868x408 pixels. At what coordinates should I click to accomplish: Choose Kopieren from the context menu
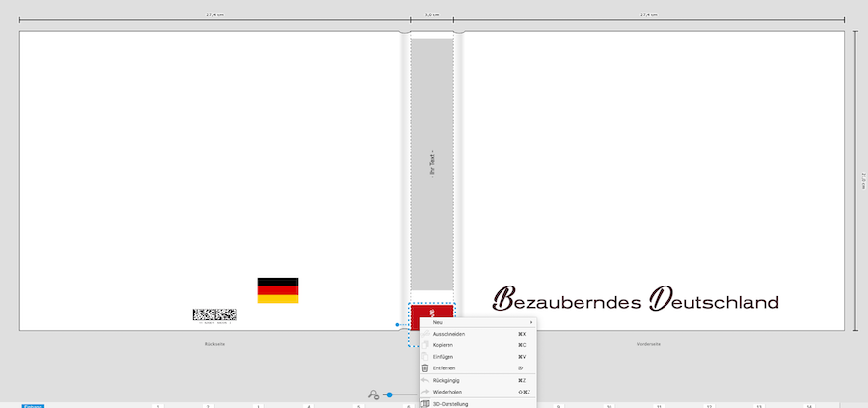(478, 345)
